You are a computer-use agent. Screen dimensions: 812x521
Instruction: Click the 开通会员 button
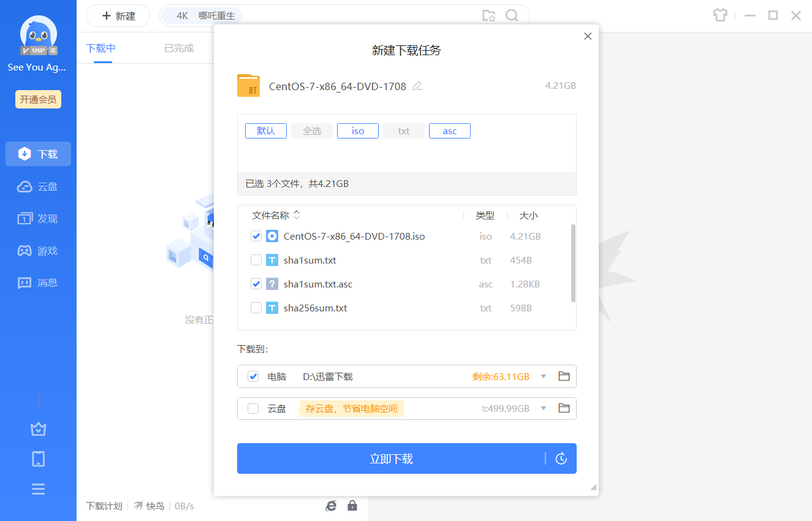tap(38, 99)
